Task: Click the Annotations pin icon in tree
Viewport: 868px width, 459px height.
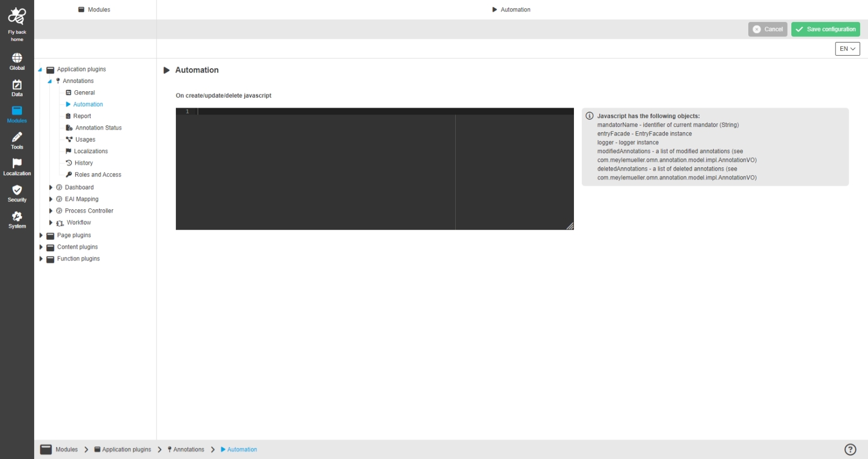Action: (x=58, y=81)
